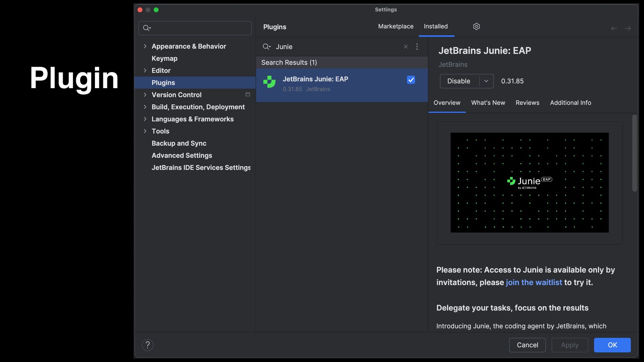Open the join the waitlist link
Screen dimensions: 644x362
pyautogui.click(x=534, y=283)
